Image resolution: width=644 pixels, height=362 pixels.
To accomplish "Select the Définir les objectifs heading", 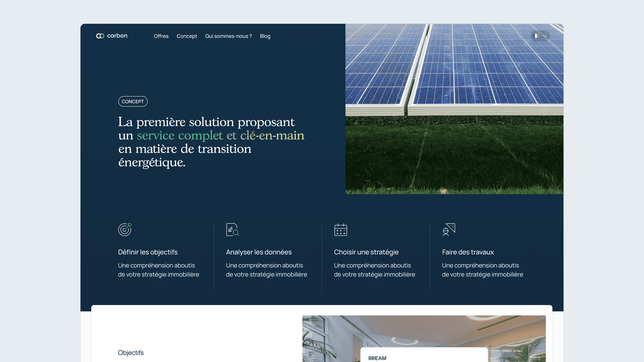I will click(x=148, y=252).
